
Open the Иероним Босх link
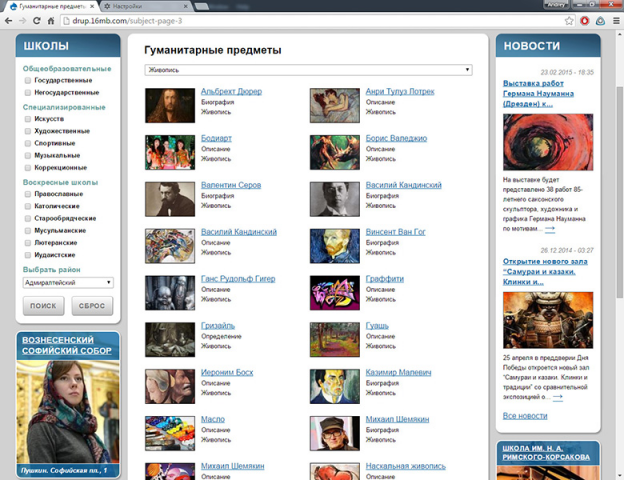[x=227, y=372]
